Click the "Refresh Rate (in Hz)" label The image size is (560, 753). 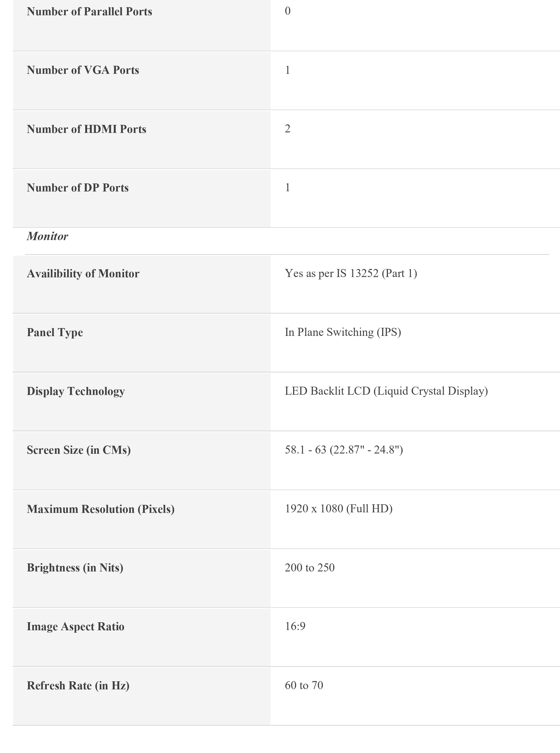pos(78,686)
